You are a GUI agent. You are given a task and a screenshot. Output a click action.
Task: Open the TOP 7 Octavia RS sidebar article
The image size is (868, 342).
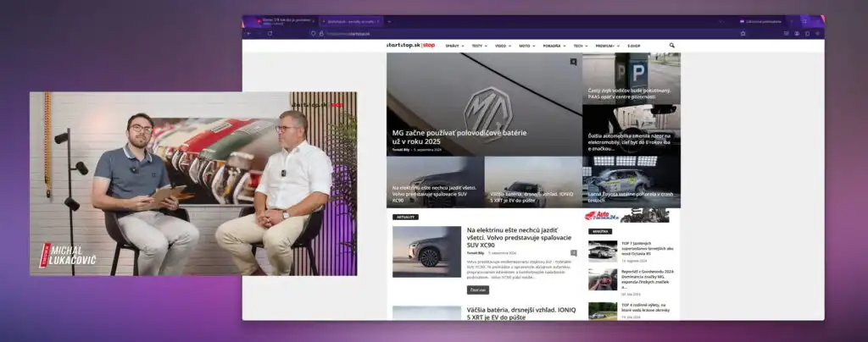[648, 249]
